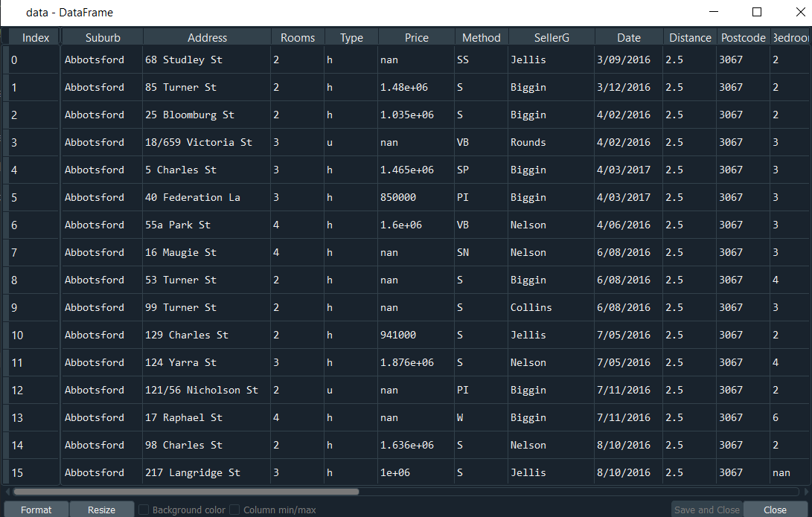812x517 pixels.
Task: Select the Method cell 'SN'
Action: click(x=481, y=252)
